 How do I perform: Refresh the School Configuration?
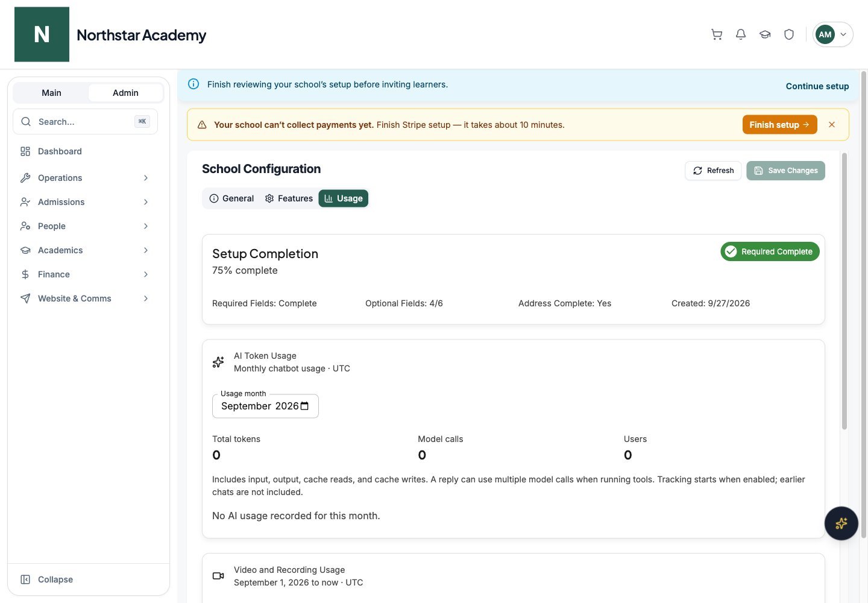click(713, 171)
